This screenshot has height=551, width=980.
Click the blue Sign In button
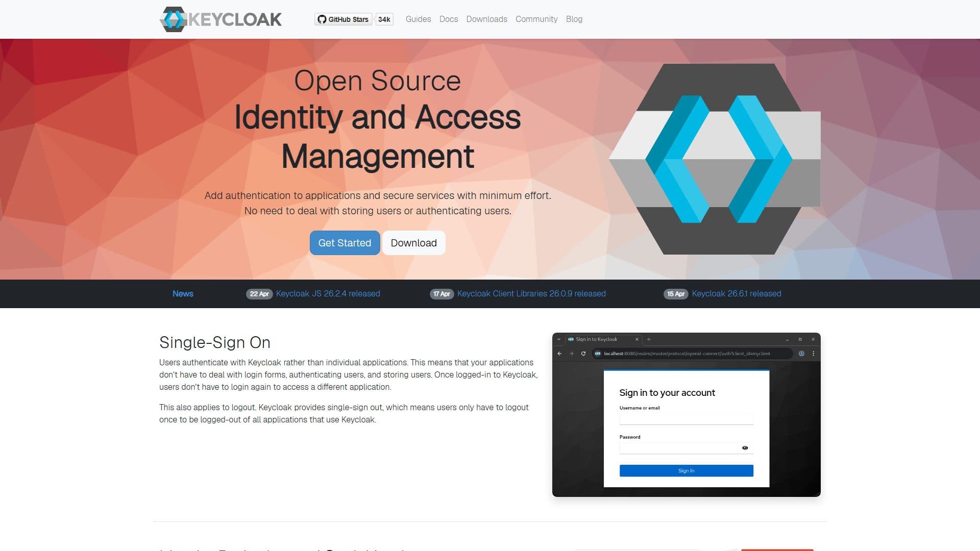[687, 470]
